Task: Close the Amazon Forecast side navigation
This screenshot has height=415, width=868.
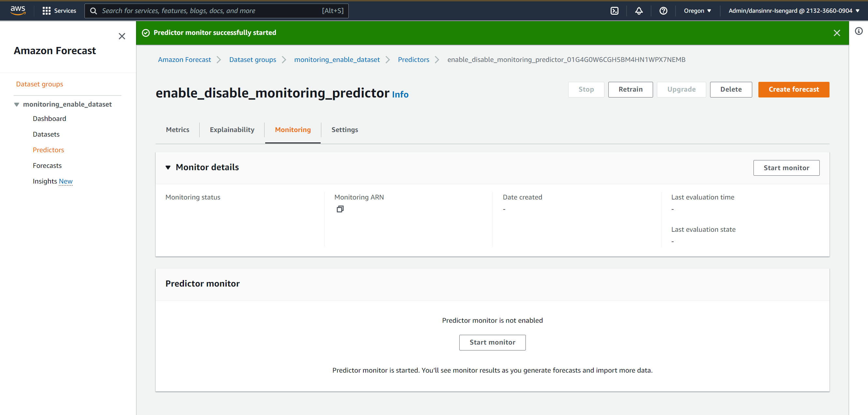Action: 122,36
